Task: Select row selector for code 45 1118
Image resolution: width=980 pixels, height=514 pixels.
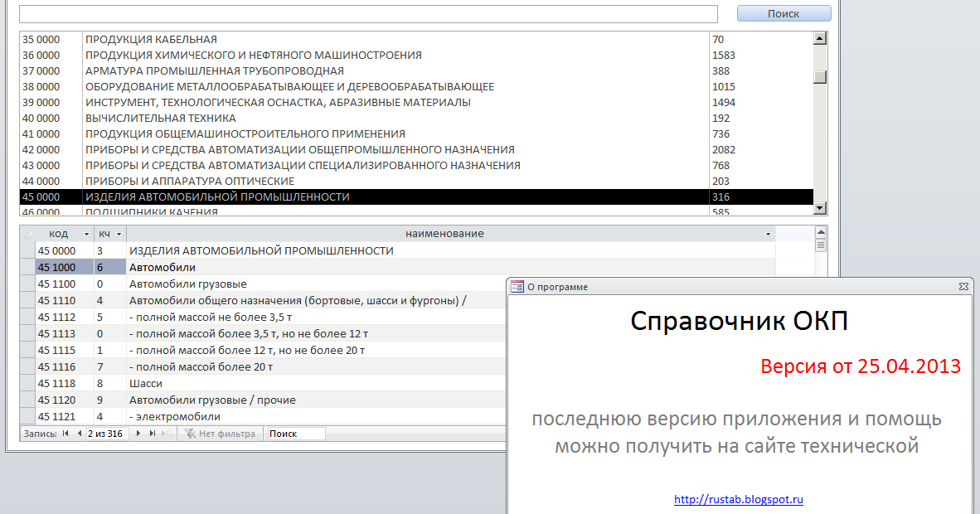Action: click(x=27, y=383)
